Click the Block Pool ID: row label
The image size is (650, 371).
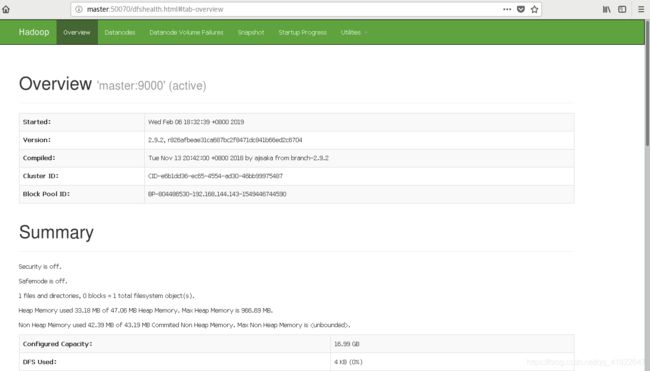coord(46,194)
